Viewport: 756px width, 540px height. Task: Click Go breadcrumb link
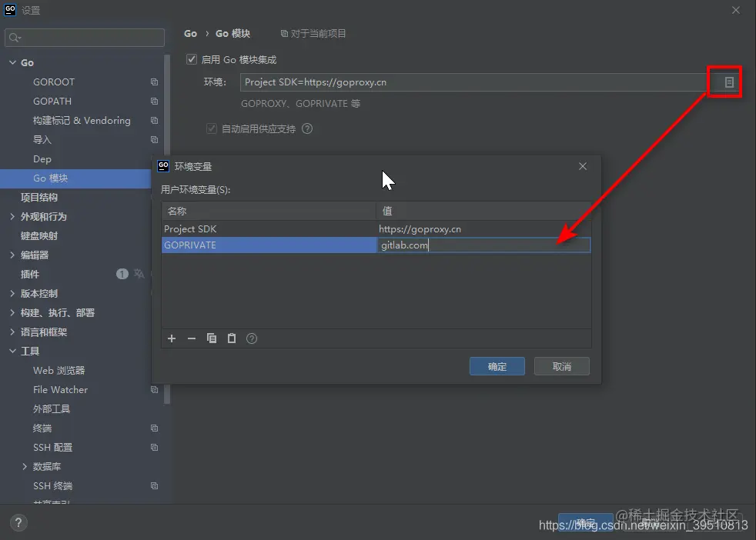[x=190, y=33]
